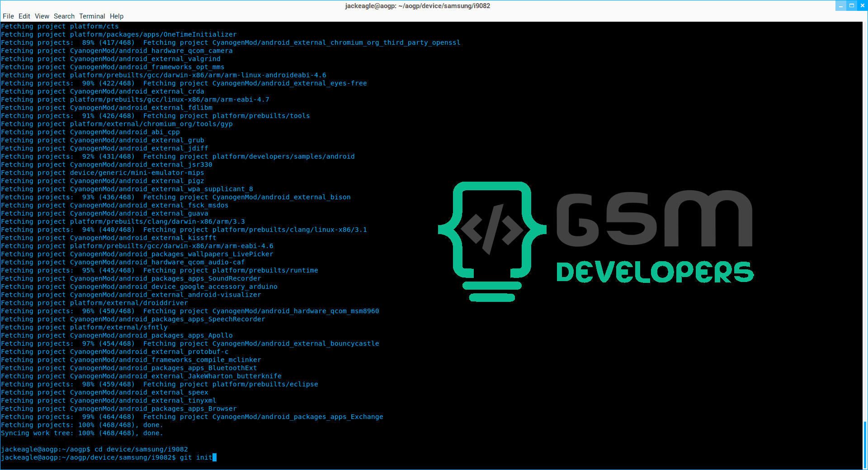868x470 pixels.
Task: Click the darwin-x86 arm-eabi-4.6 line
Action: [137, 246]
